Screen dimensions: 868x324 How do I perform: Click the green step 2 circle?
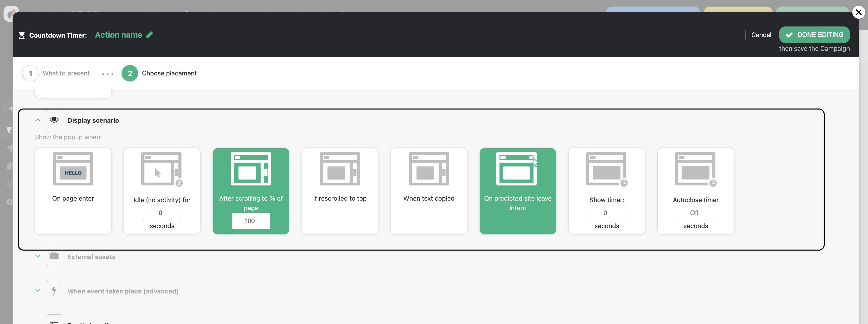[130, 73]
